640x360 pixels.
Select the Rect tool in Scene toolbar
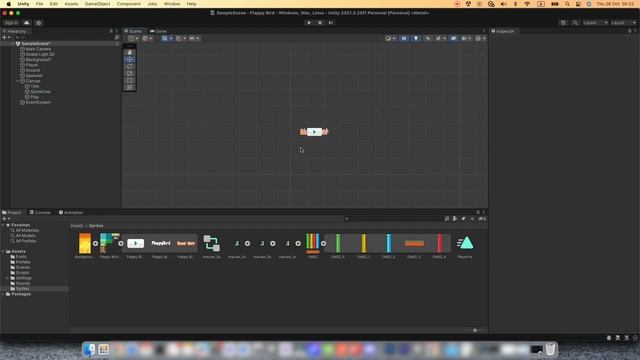pos(130,80)
